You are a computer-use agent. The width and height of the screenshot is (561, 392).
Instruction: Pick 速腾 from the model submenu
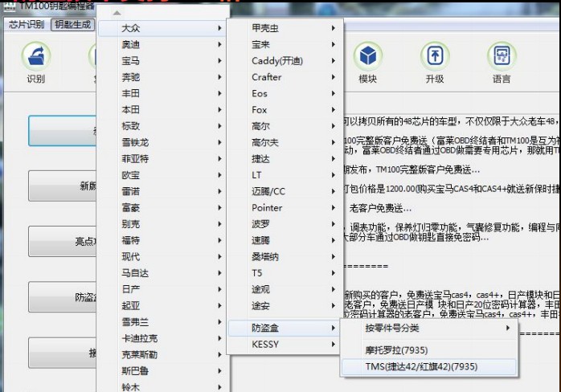point(285,240)
